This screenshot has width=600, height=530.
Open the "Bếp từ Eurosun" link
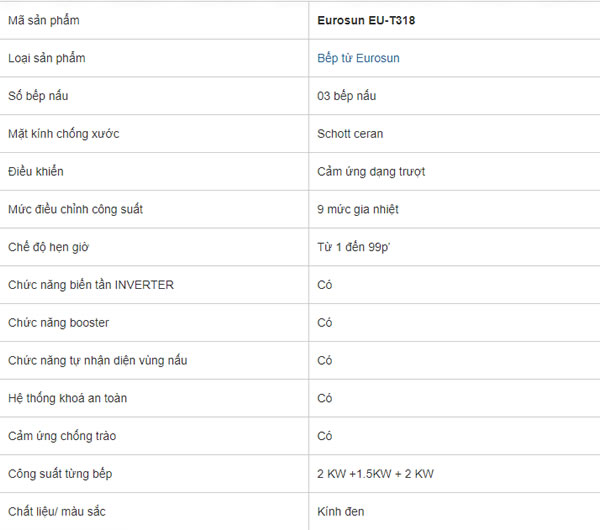358,58
